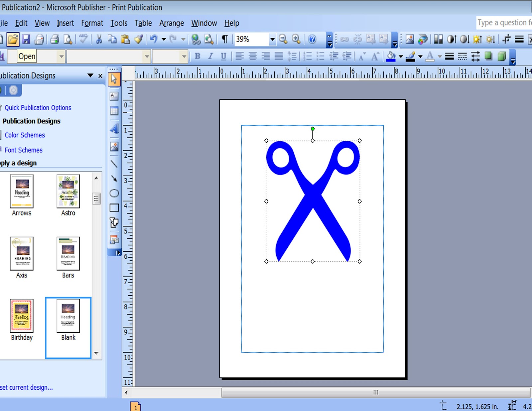Open Quick Publication Options

pos(38,107)
